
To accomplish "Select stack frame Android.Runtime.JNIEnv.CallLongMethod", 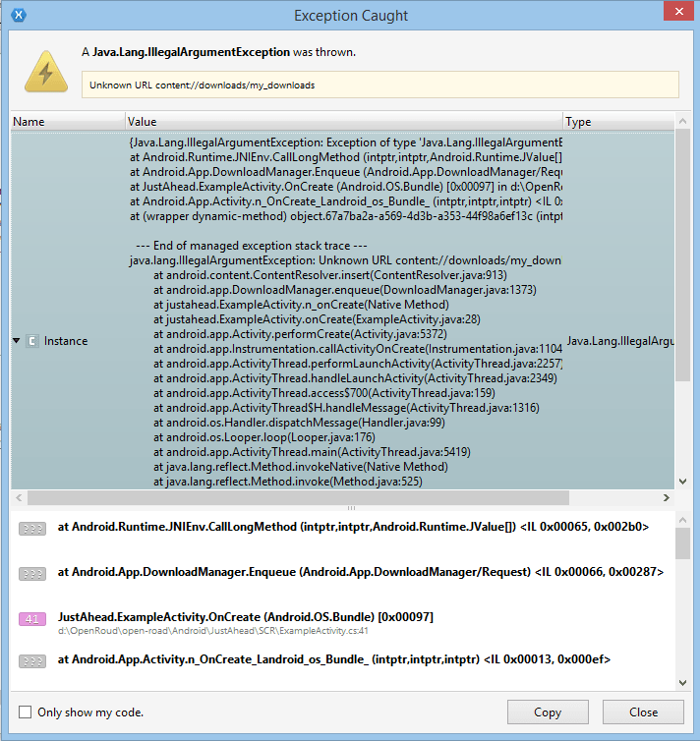I will pos(353,527).
